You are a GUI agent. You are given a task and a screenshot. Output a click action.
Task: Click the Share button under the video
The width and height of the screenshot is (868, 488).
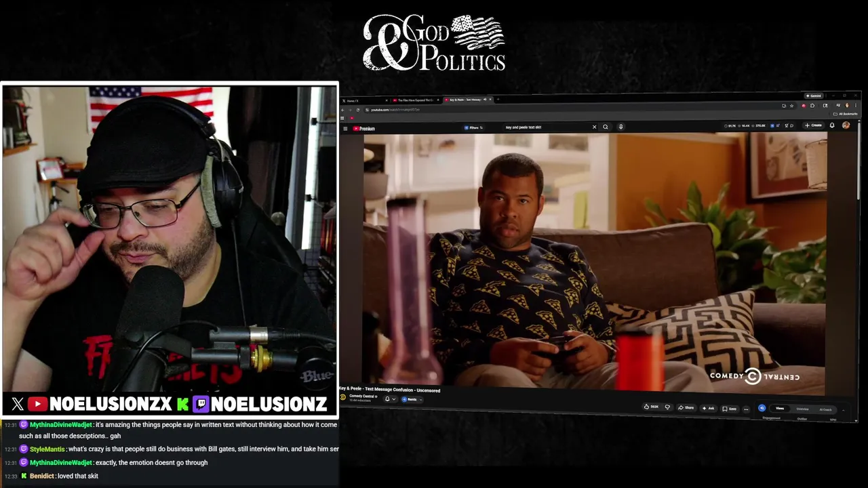686,408
